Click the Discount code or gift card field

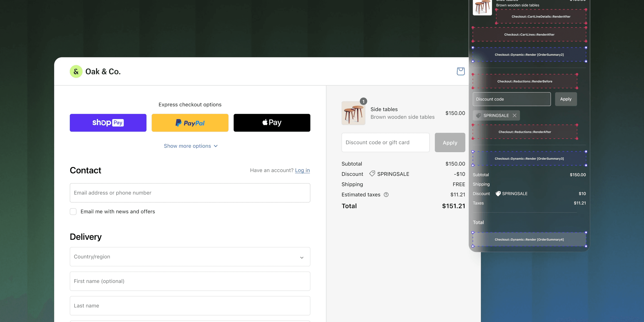pos(385,142)
